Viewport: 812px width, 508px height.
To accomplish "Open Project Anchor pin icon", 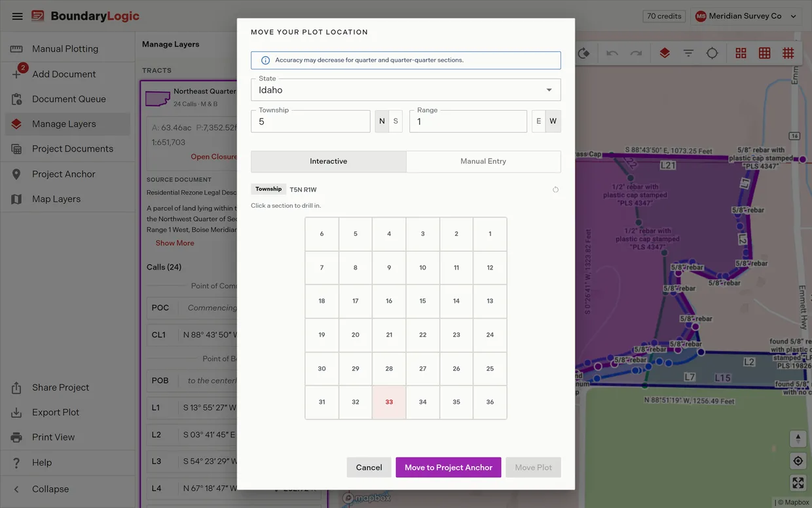I will click(x=16, y=174).
